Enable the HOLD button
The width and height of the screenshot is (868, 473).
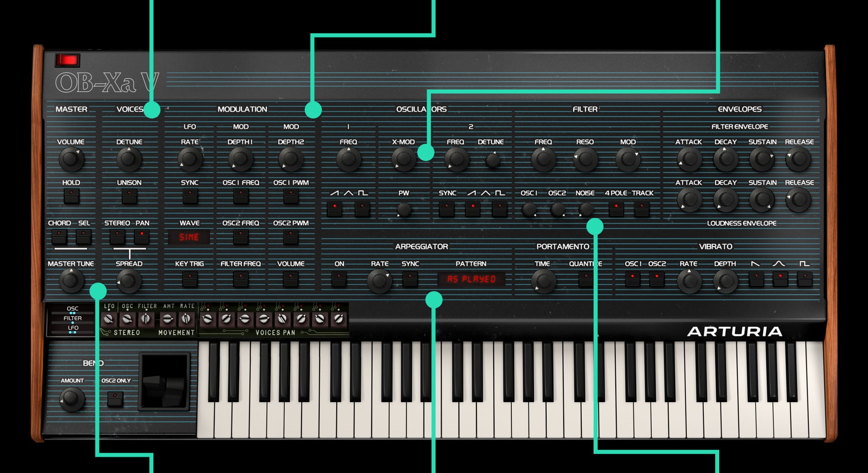click(x=71, y=196)
